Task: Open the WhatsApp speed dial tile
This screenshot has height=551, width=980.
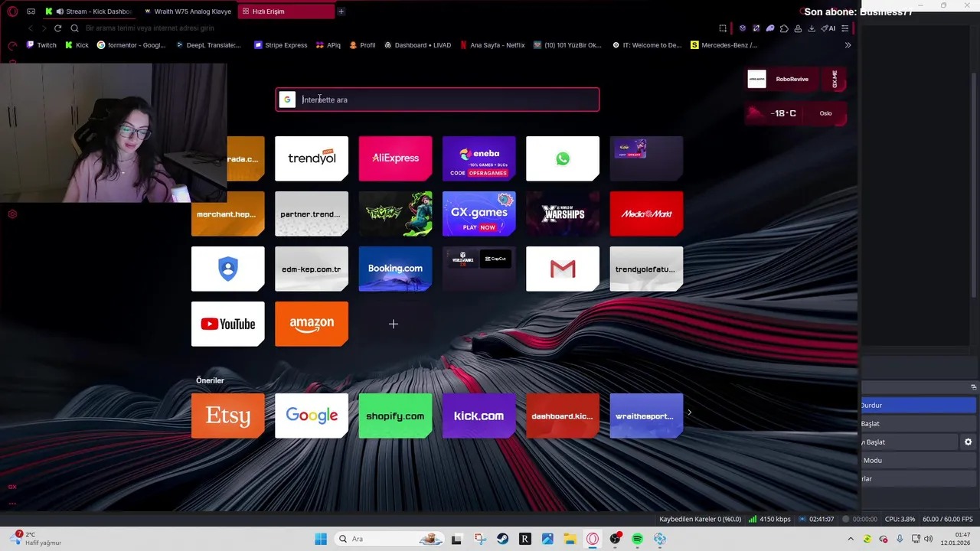Action: pos(563,158)
